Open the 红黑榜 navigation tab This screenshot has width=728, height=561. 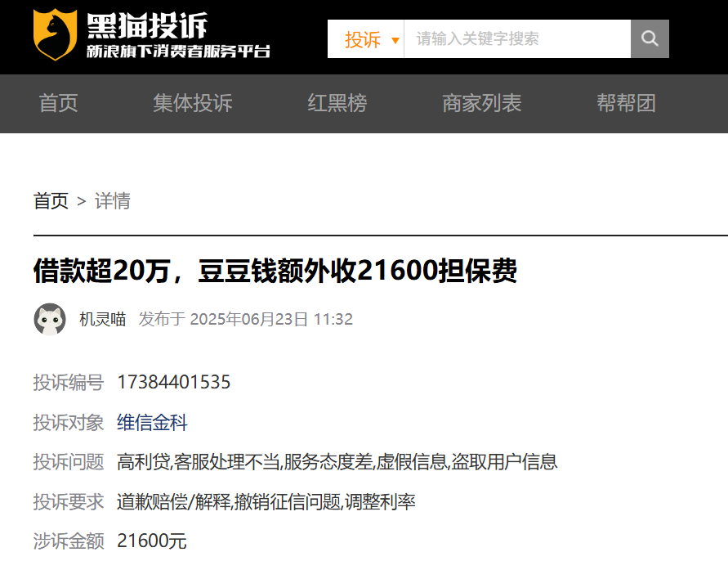click(x=337, y=103)
